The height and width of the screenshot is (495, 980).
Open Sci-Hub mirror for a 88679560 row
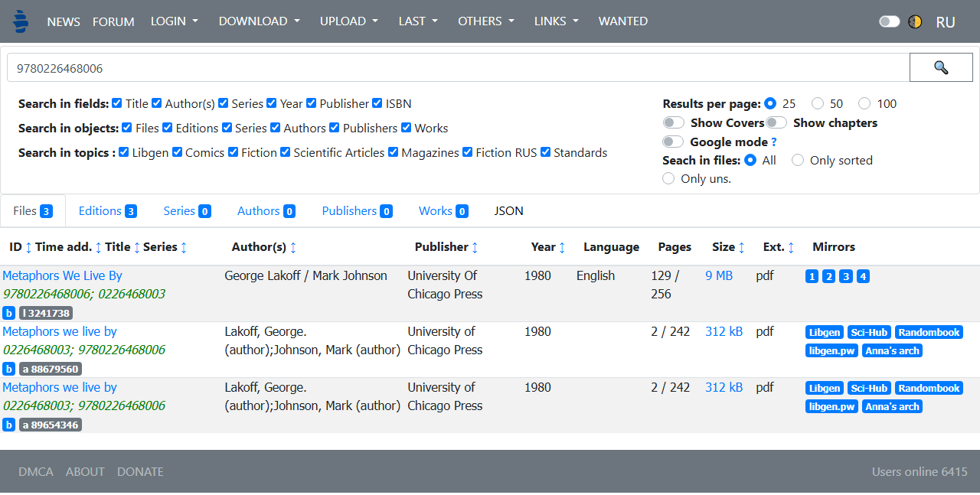[x=869, y=332]
